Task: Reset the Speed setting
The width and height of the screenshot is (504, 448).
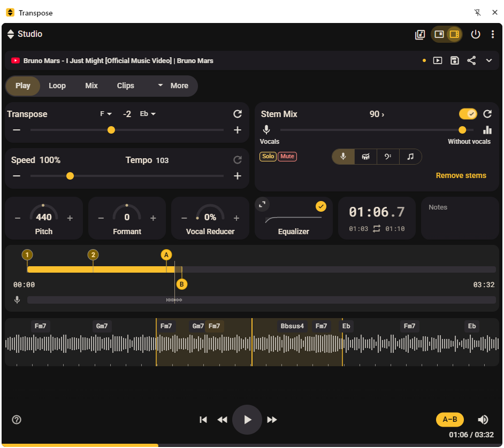Action: coord(238,160)
